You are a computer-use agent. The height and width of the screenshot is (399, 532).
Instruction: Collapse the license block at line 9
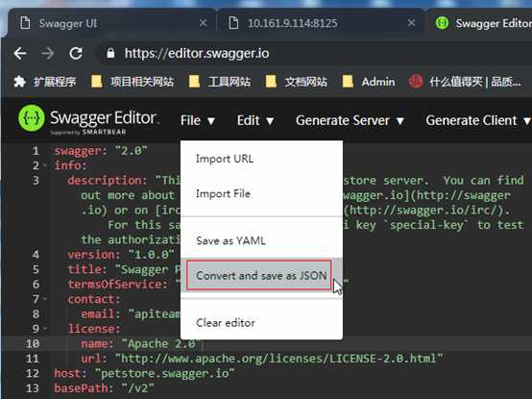45,329
